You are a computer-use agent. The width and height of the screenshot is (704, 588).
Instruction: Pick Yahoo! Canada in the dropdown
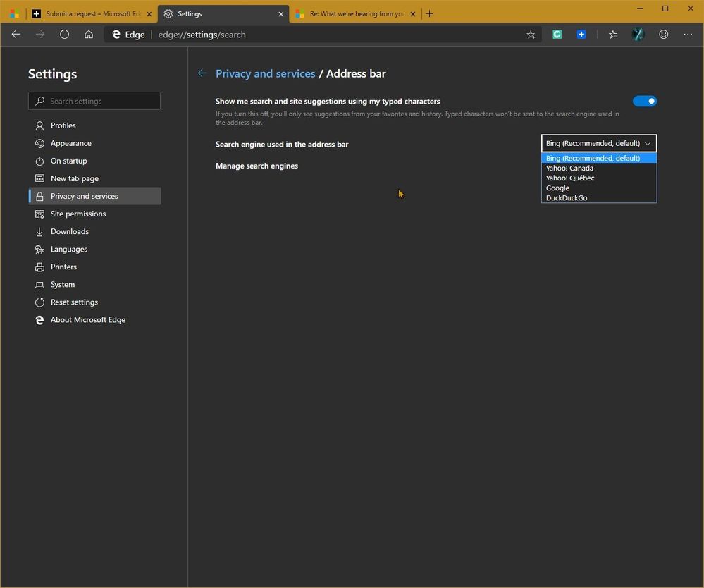tap(569, 169)
